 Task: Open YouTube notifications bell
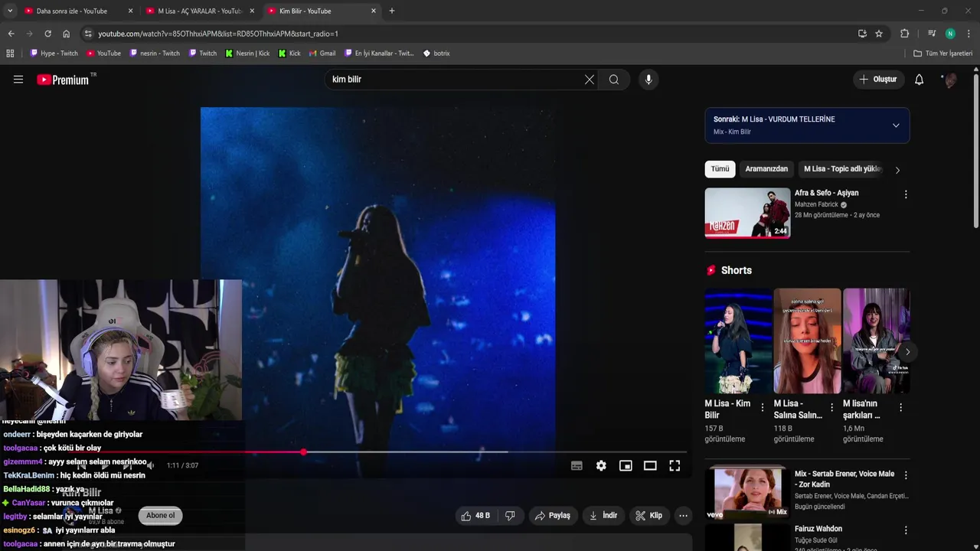click(920, 80)
